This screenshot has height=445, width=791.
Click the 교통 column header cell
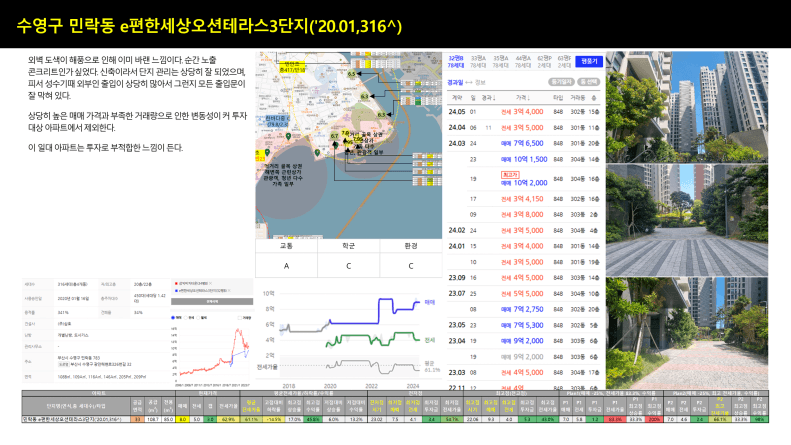click(287, 246)
